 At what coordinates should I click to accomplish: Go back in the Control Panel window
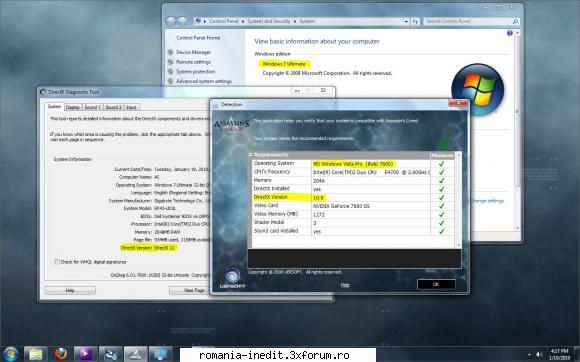171,21
